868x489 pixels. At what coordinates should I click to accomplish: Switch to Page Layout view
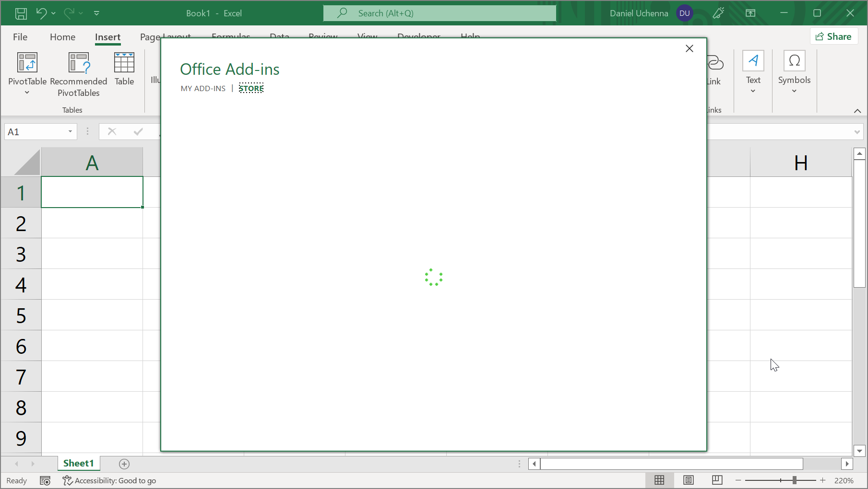click(x=688, y=480)
